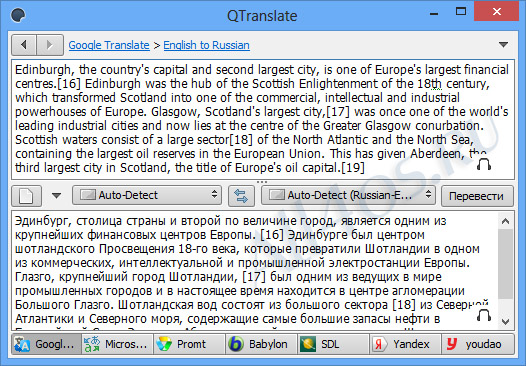Click the translation pane scrollbar thumb

point(505,264)
